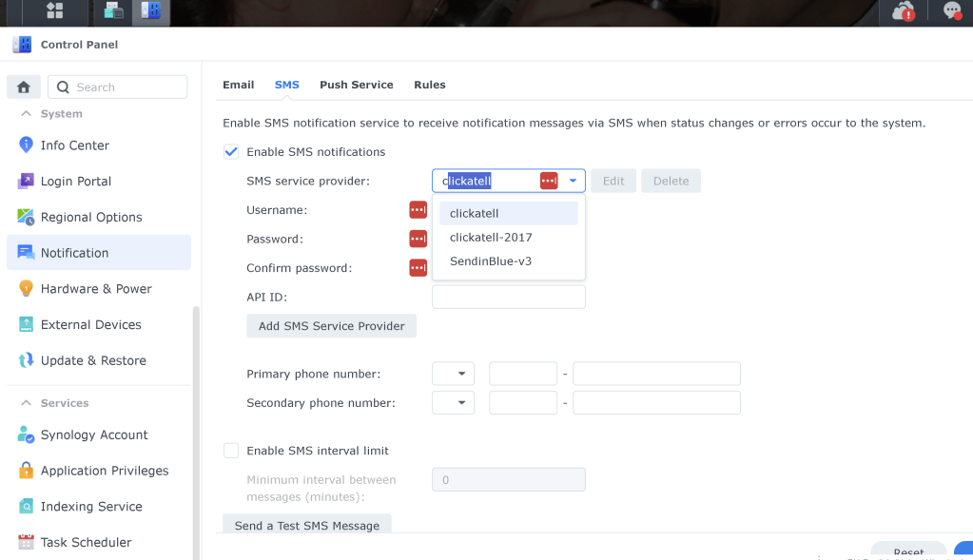Switch to the Email tab
The width and height of the screenshot is (973, 560).
point(239,85)
